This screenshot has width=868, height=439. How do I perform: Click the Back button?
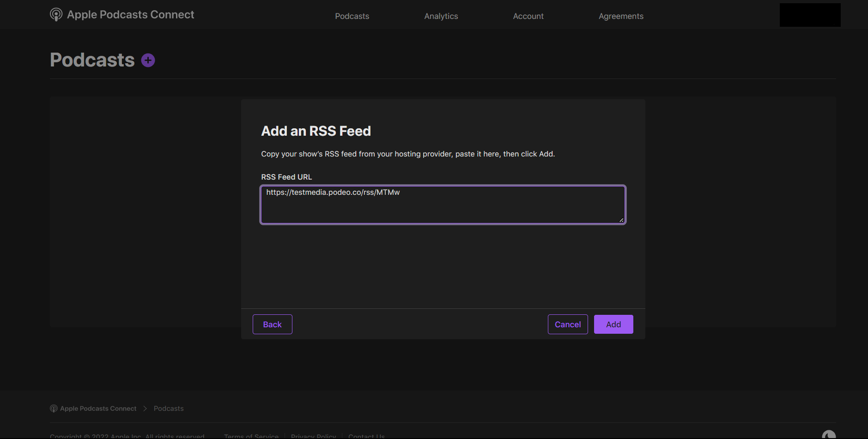point(273,325)
